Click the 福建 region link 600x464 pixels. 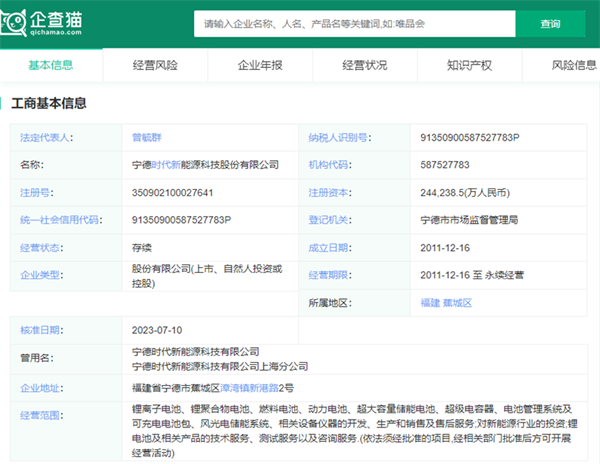point(432,301)
